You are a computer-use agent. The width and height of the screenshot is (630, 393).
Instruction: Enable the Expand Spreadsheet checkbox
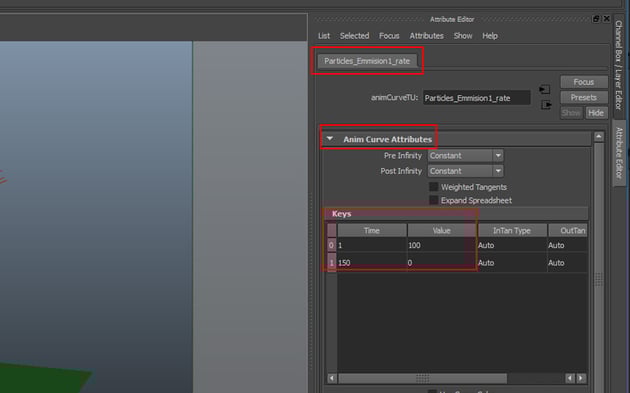tap(434, 200)
